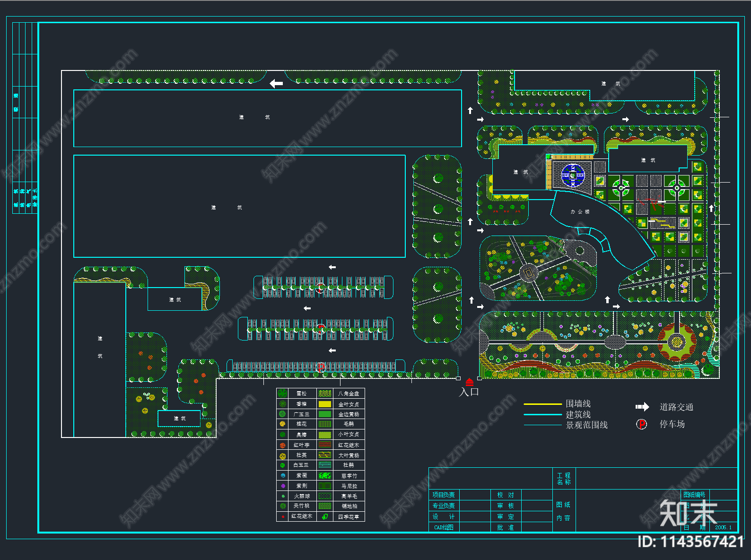Select the blue 紫薇 legend symbol
This screenshot has width=751, height=560.
point(283,475)
